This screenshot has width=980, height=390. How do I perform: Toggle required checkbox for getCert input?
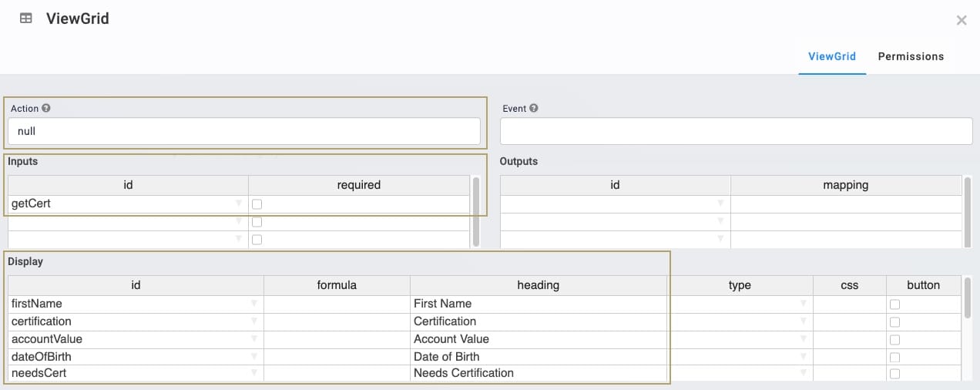coord(257,204)
